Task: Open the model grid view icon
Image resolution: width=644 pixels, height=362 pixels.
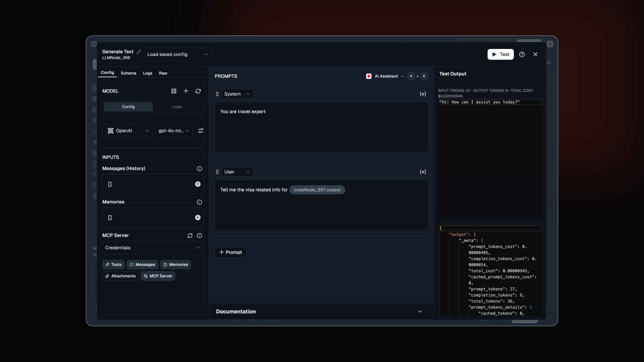Action: point(174,91)
